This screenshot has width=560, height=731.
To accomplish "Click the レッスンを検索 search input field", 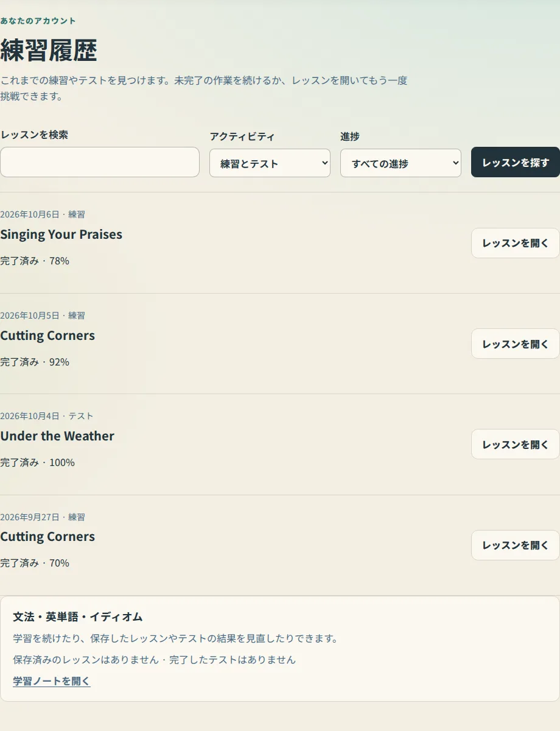I will point(100,162).
